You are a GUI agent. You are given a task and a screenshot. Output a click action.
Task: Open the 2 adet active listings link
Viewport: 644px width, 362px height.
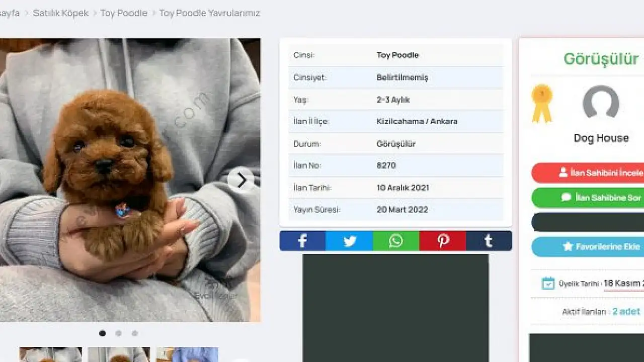pos(626,311)
